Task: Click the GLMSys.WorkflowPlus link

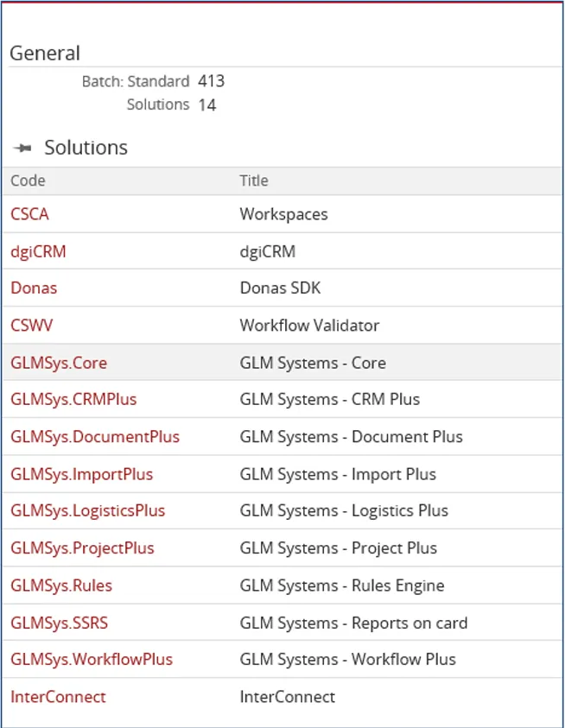Action: (92, 660)
